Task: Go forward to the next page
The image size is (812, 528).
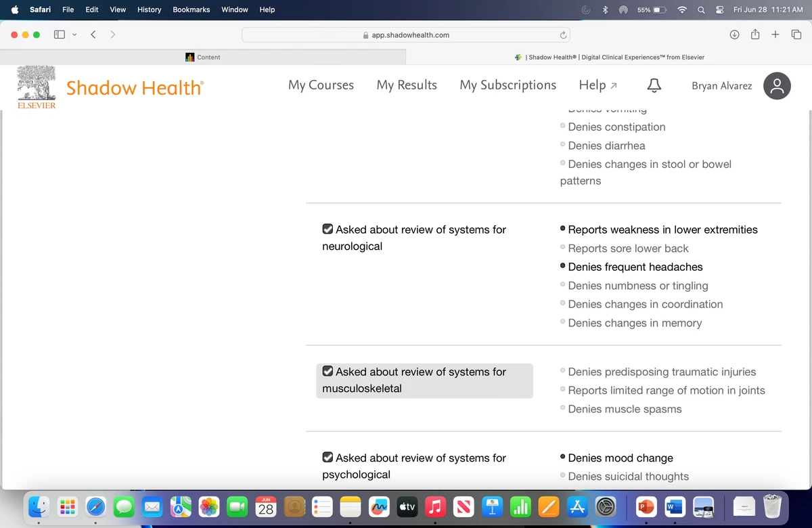Action: point(112,35)
